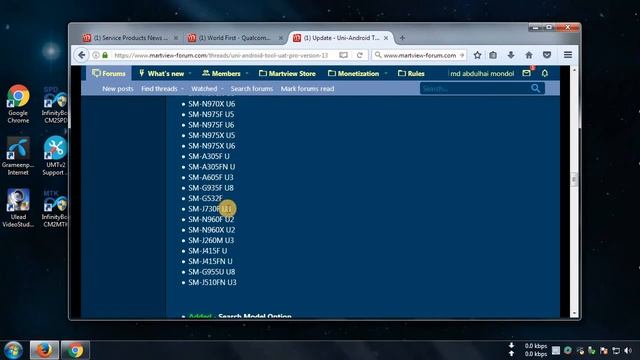Open Firefox hamburger menu

pyautogui.click(x=568, y=55)
